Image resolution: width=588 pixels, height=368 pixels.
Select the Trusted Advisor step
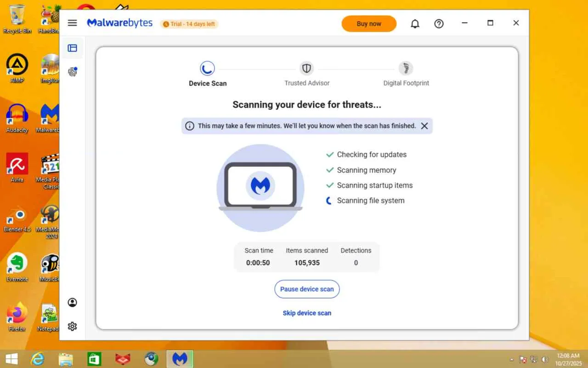tap(307, 74)
